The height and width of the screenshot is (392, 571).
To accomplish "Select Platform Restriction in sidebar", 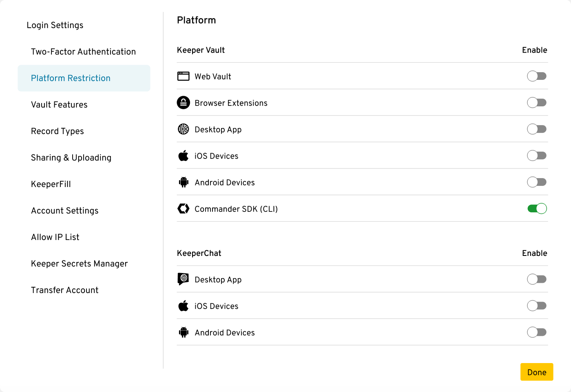I will [x=84, y=78].
